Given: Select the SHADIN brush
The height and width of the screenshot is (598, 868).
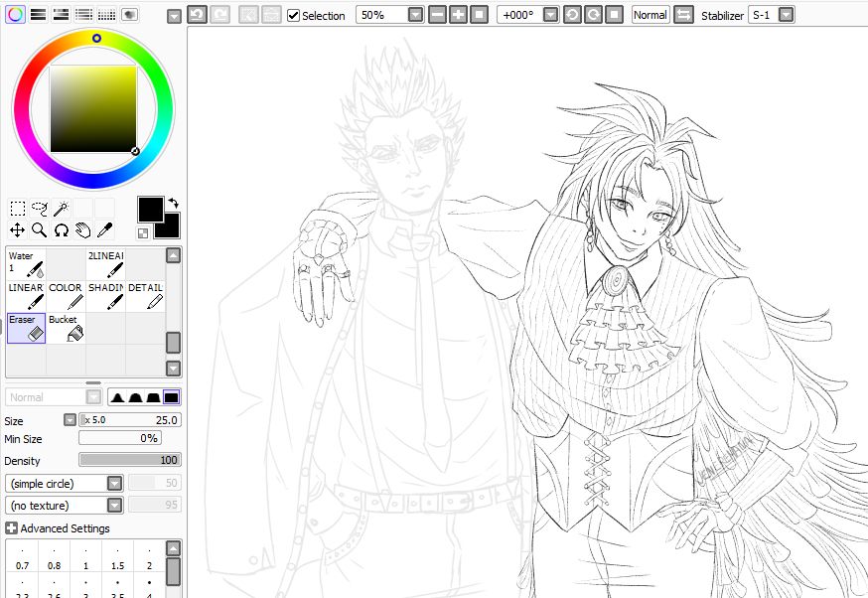Looking at the screenshot, I should (105, 296).
